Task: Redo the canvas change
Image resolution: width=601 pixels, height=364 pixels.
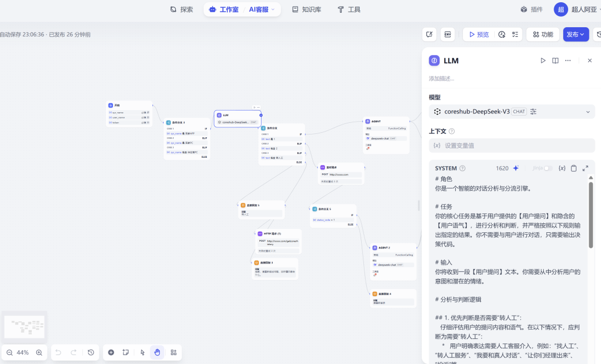Action: pyautogui.click(x=73, y=352)
